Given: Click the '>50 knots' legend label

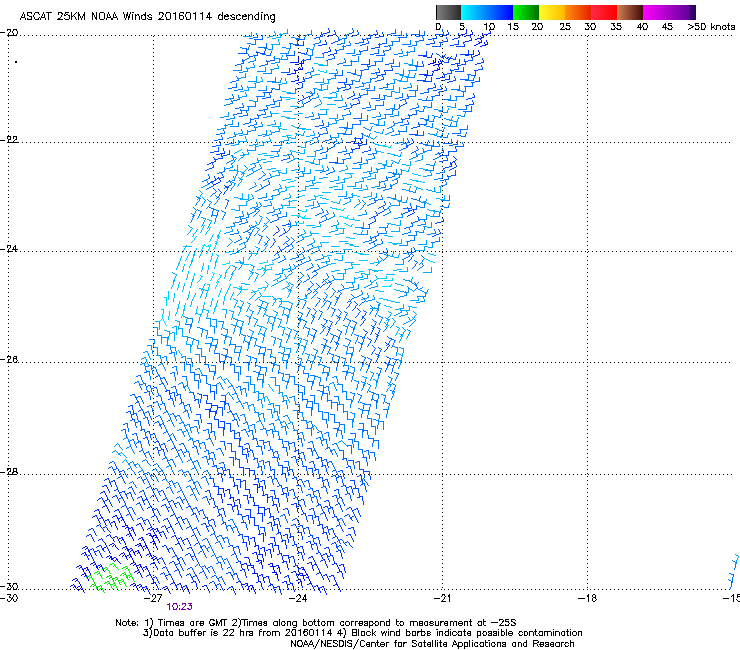Looking at the screenshot, I should [x=711, y=27].
